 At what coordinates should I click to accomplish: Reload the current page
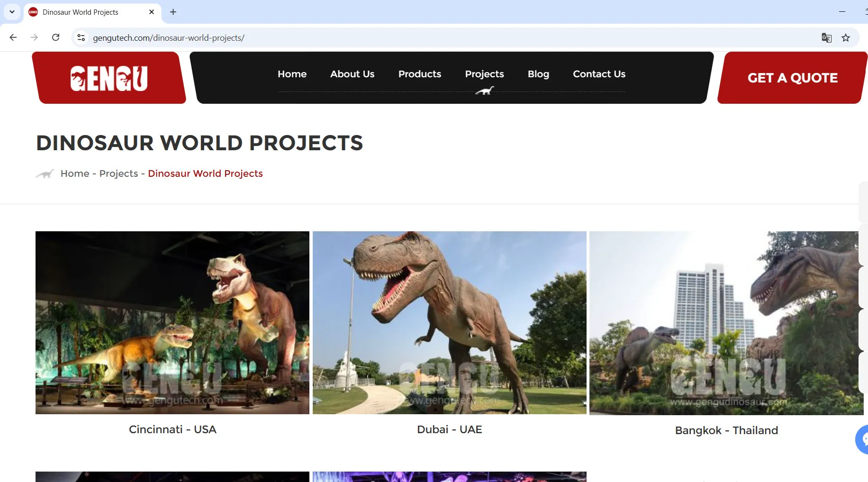(55, 37)
